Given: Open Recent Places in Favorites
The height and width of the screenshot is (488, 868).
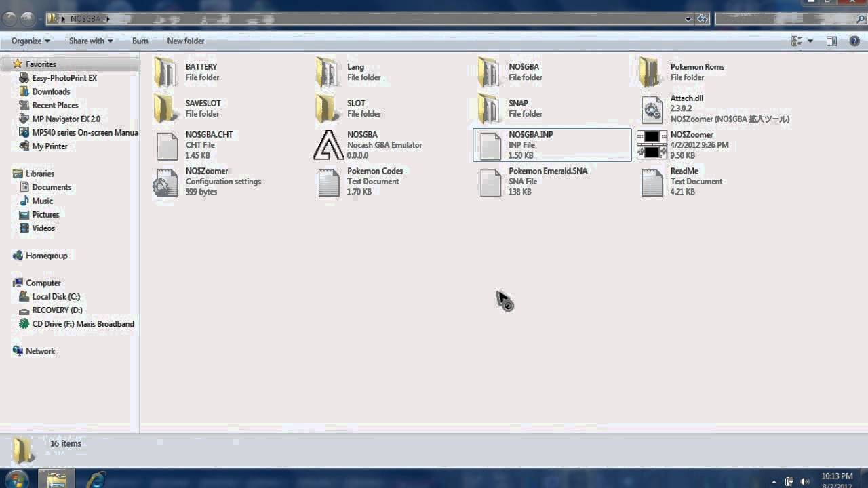Looking at the screenshot, I should pos(55,105).
